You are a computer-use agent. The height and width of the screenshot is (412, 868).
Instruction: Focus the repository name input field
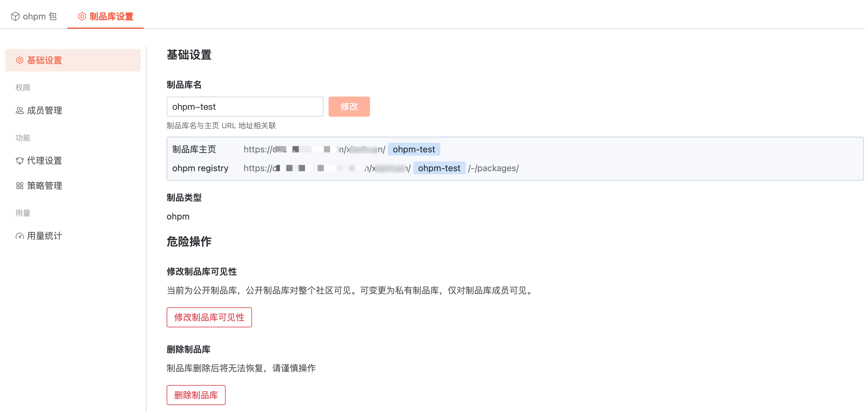click(x=245, y=107)
